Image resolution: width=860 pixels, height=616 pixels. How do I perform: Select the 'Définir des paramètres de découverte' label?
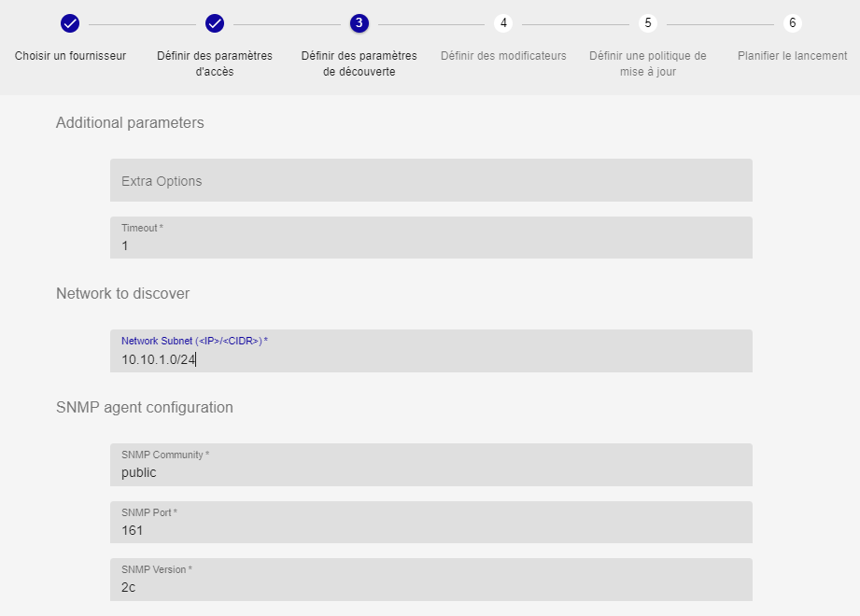(x=359, y=63)
